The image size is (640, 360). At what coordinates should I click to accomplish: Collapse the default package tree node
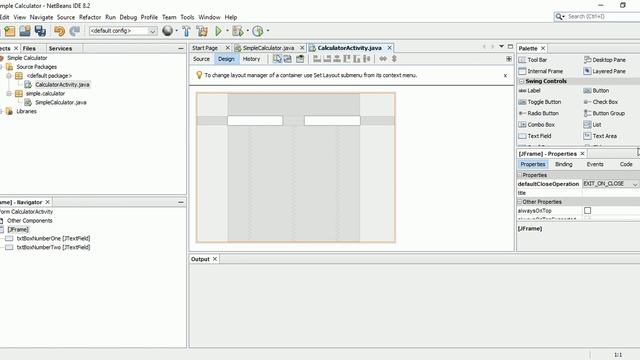9,76
